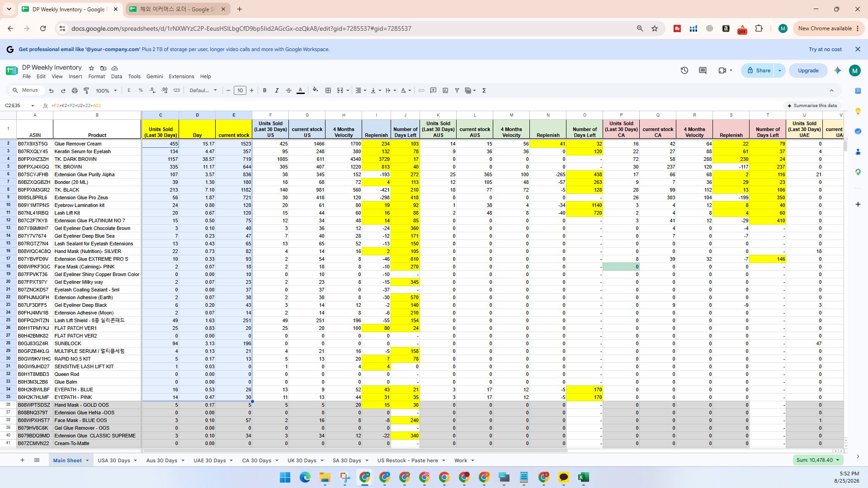Screen dimensions: 868x488
Task: Open the zoom level dropdown
Action: click(x=107, y=90)
